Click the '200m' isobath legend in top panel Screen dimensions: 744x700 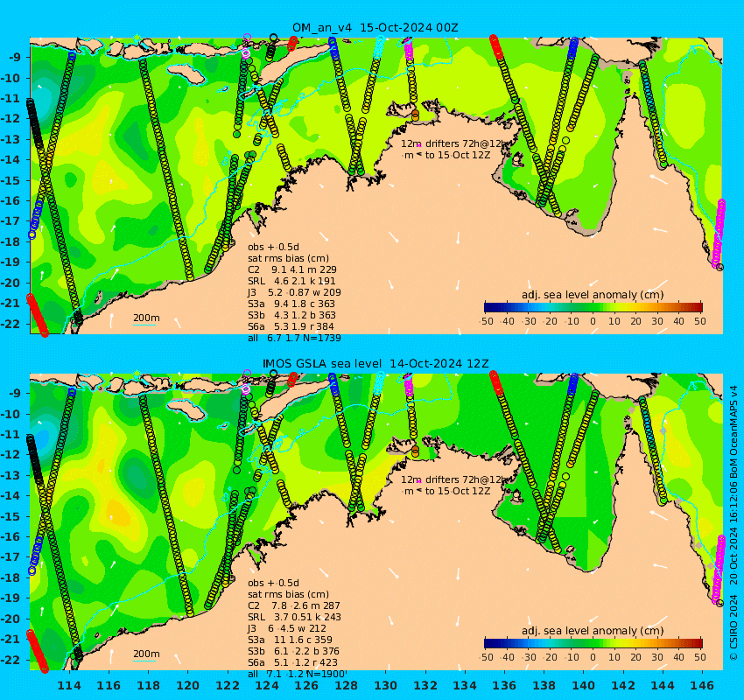[x=146, y=318]
